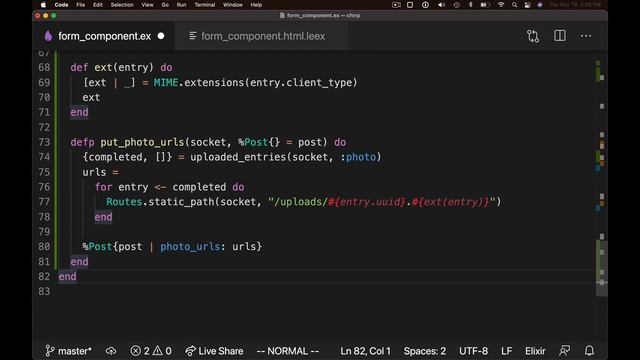
Task: Click the unsaved dot on form_component.ex tab
Action: click(161, 36)
